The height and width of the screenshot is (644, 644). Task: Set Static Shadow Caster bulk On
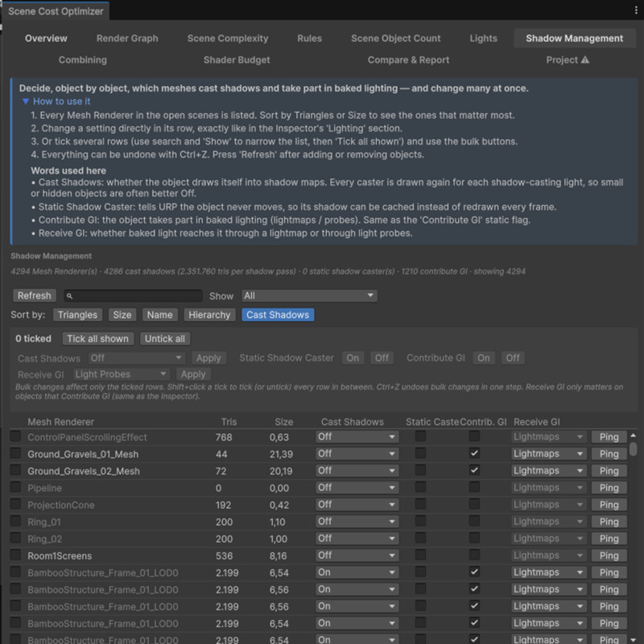[353, 358]
